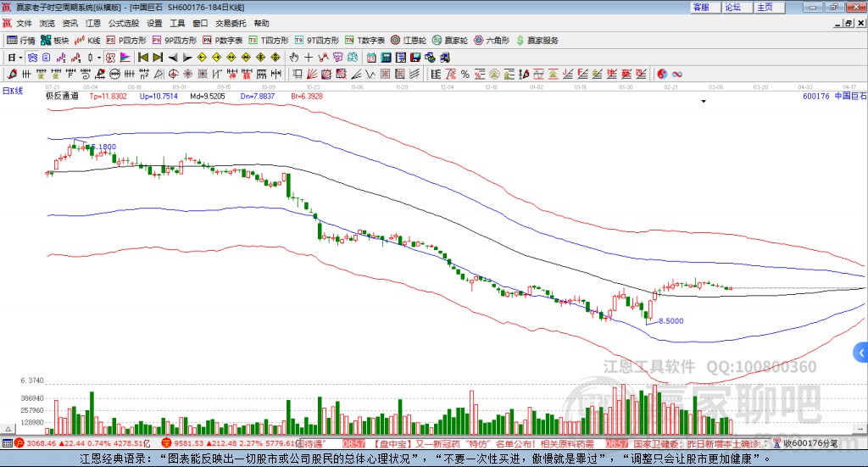Open the 工具 menu
The image size is (868, 467).
177,23
